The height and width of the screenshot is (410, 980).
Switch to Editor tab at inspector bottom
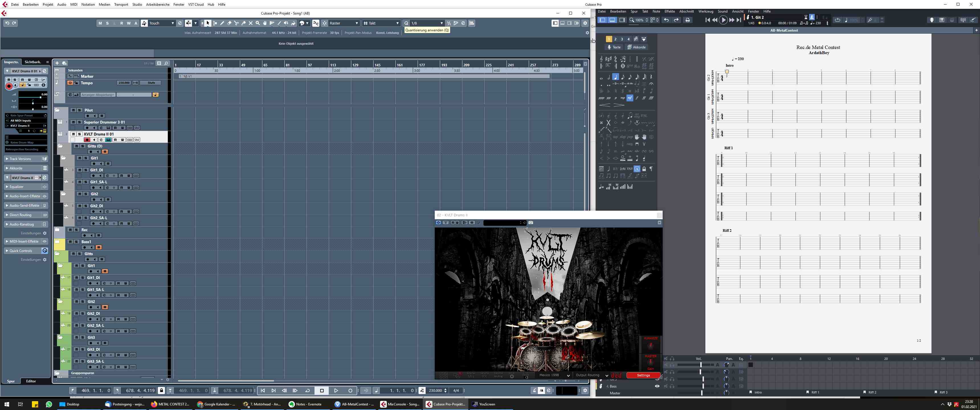point(31,381)
